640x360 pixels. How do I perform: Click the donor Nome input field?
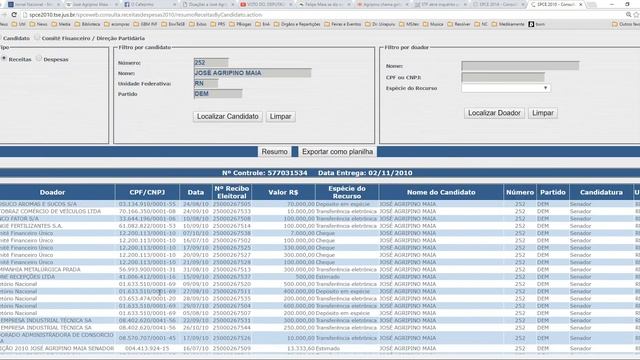520,66
